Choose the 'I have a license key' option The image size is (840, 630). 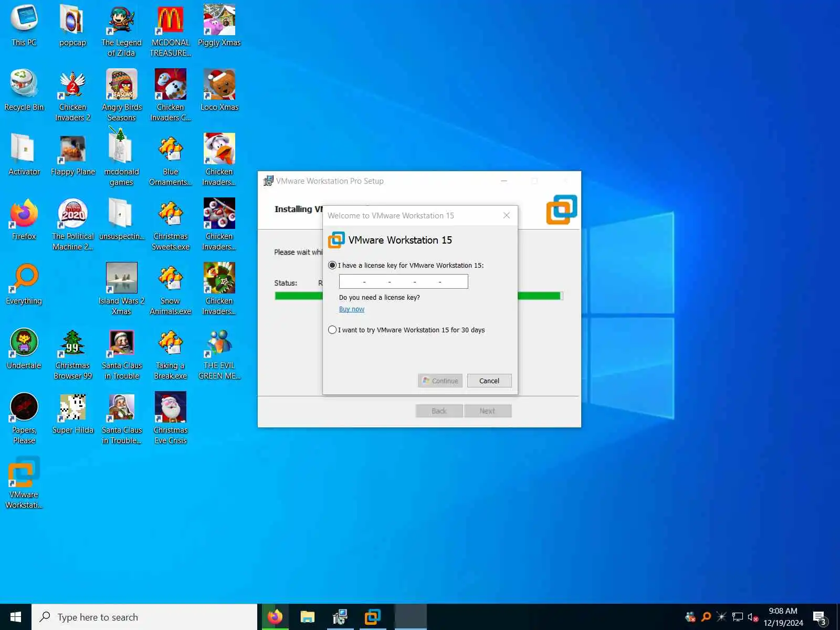(x=332, y=266)
